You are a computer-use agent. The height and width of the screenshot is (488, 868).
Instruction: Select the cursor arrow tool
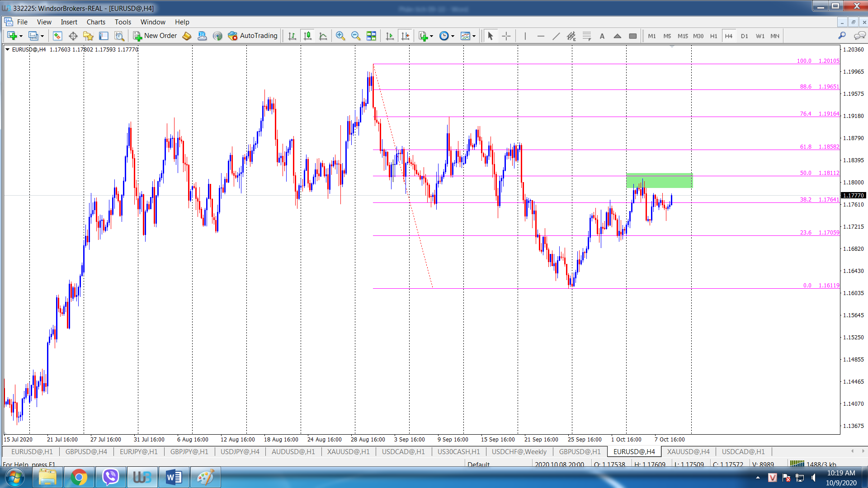[491, 36]
